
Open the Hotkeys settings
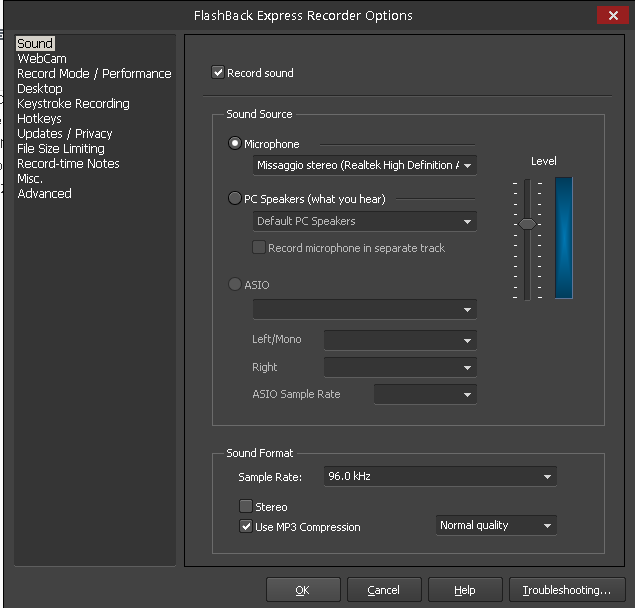click(x=39, y=118)
